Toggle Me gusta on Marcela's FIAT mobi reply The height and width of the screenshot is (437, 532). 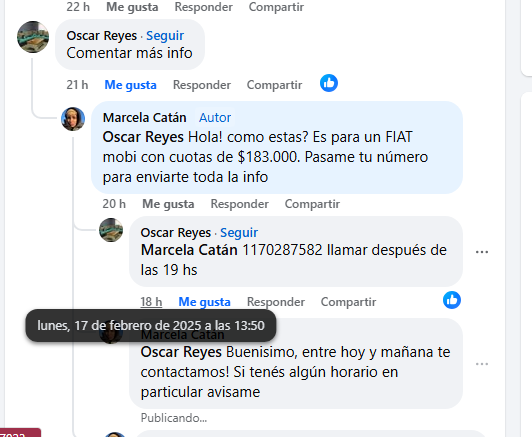(x=168, y=204)
